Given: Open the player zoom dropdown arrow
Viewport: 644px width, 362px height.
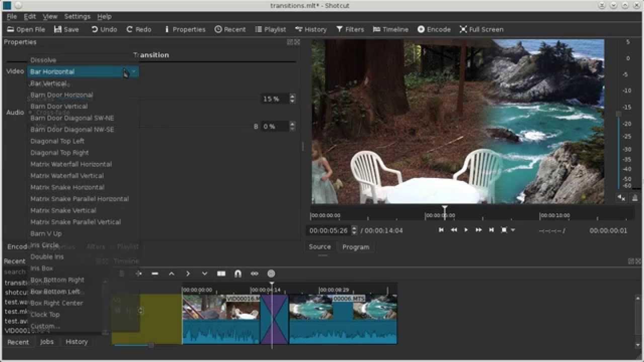Looking at the screenshot, I should [513, 230].
